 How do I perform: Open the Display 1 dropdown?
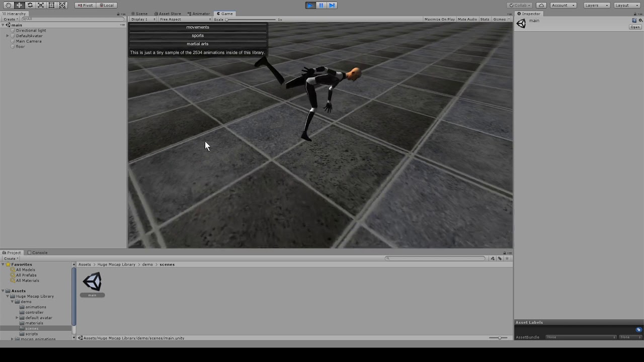tap(143, 19)
